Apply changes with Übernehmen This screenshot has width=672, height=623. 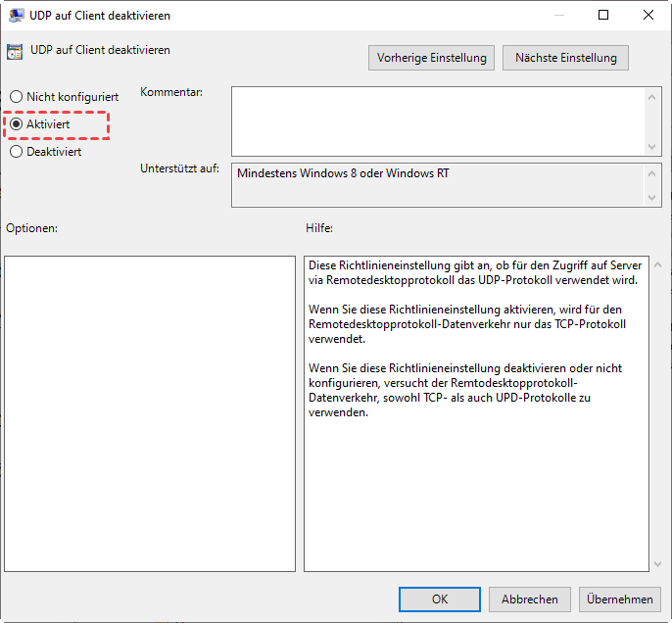coord(620,599)
